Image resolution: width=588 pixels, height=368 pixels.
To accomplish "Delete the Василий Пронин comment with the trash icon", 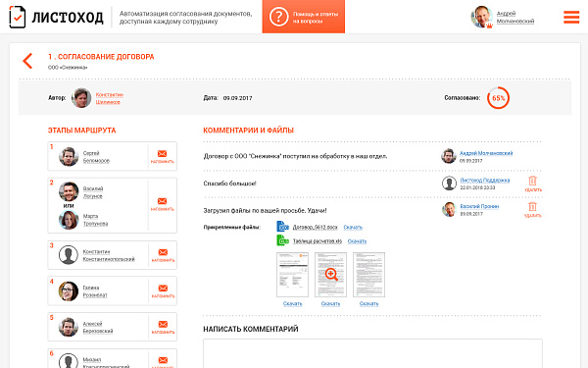I will click(x=532, y=210).
